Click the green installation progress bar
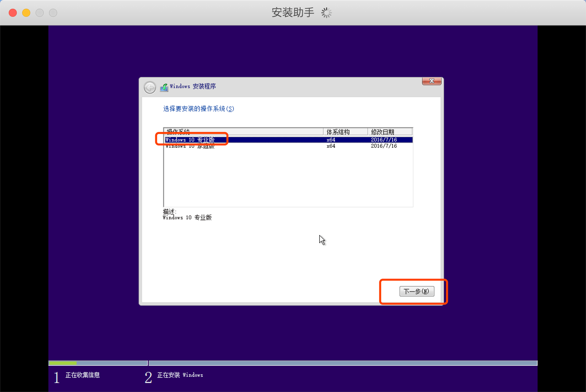This screenshot has width=586, height=392. tap(63, 363)
